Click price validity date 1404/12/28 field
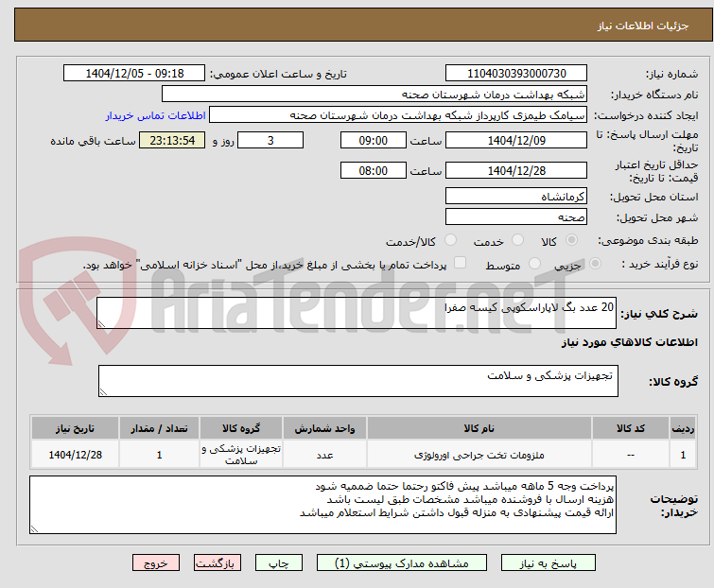 [516, 171]
